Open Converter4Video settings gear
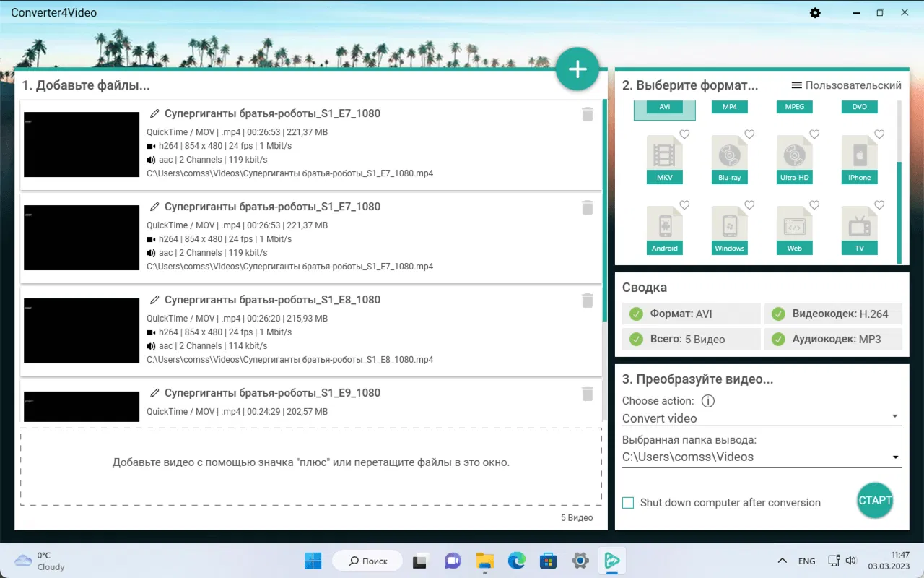Viewport: 924px width, 578px height. tap(815, 13)
